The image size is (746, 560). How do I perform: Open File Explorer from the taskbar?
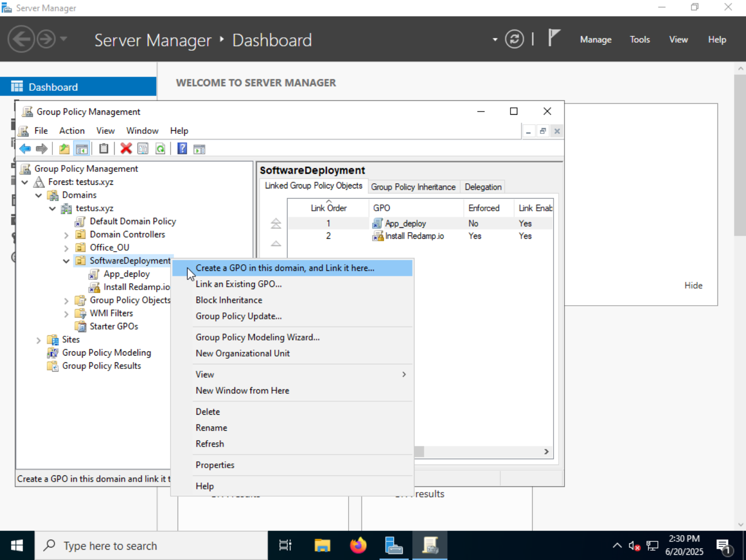click(x=322, y=545)
